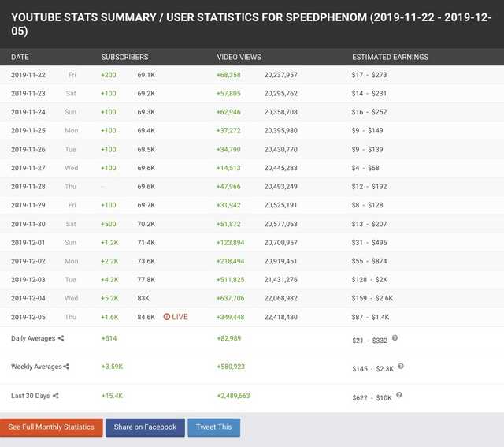This screenshot has width=504, height=447.
Task: Click total views 20,295,762
Action: pyautogui.click(x=281, y=94)
